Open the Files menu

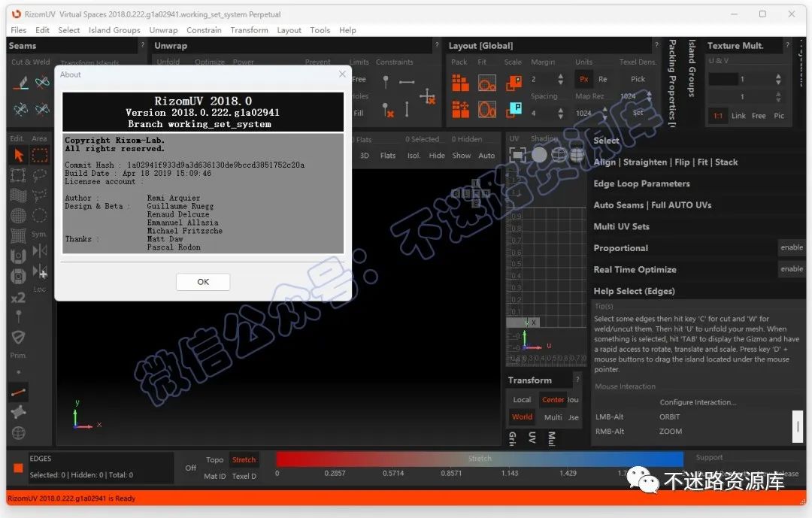pyautogui.click(x=19, y=30)
